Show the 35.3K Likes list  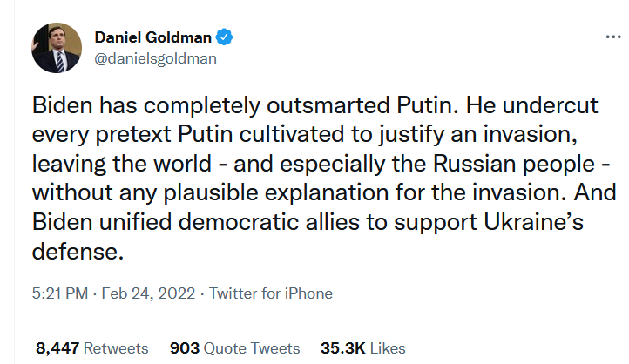[x=363, y=347]
